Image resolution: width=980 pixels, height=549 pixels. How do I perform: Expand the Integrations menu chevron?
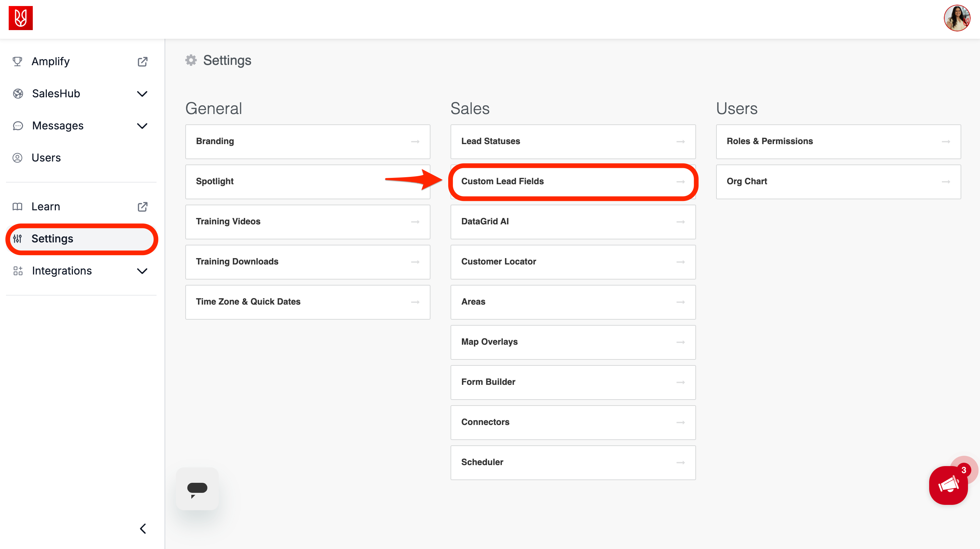click(x=142, y=271)
